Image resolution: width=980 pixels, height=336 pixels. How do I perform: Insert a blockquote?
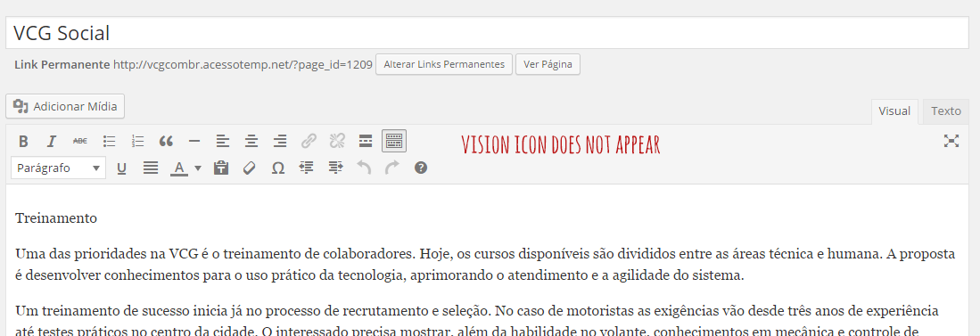click(x=166, y=141)
